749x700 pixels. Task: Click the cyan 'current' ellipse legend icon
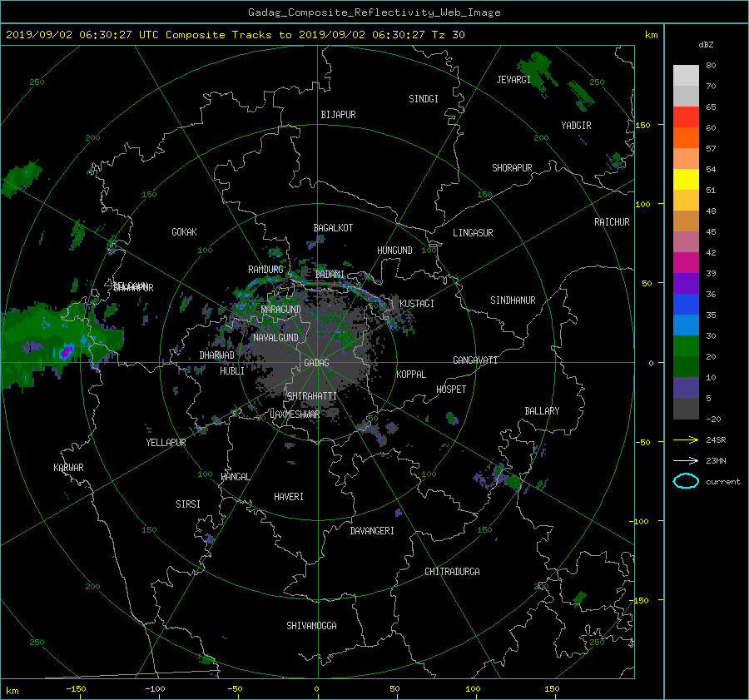coord(686,481)
